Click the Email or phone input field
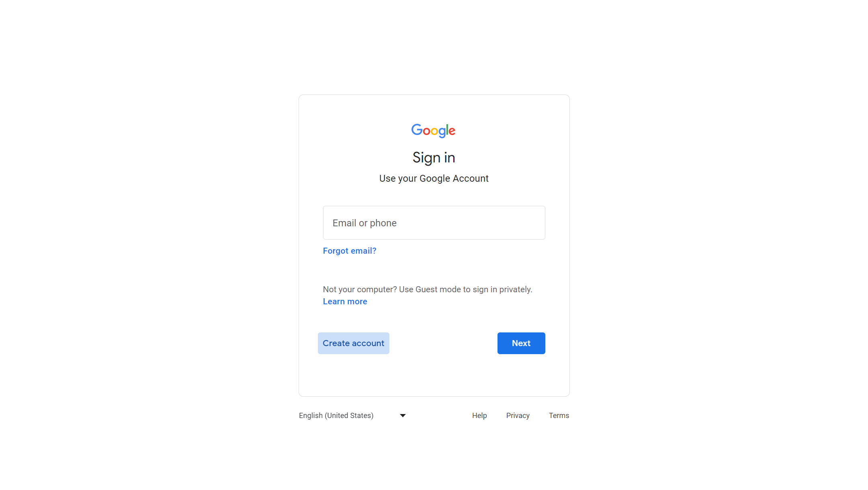 tap(434, 222)
